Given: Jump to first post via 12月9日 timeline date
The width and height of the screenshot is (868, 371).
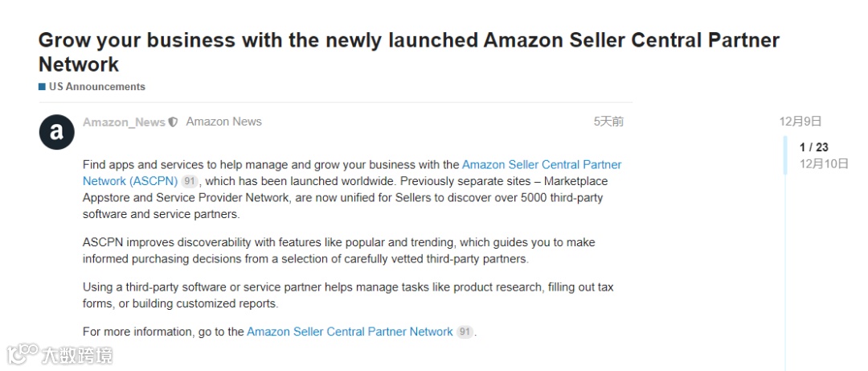Looking at the screenshot, I should point(800,122).
